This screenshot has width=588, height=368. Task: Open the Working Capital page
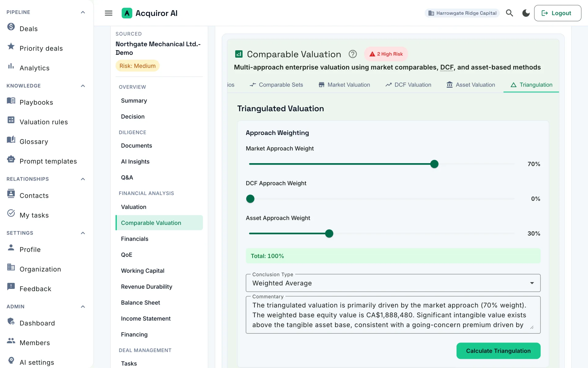tap(143, 271)
